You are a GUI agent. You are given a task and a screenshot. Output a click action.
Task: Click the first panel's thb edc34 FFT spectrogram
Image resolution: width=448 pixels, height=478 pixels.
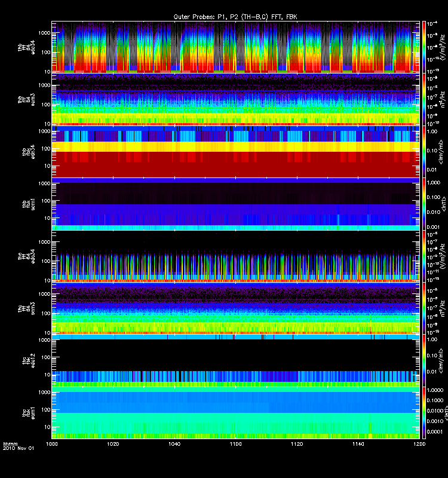235,47
